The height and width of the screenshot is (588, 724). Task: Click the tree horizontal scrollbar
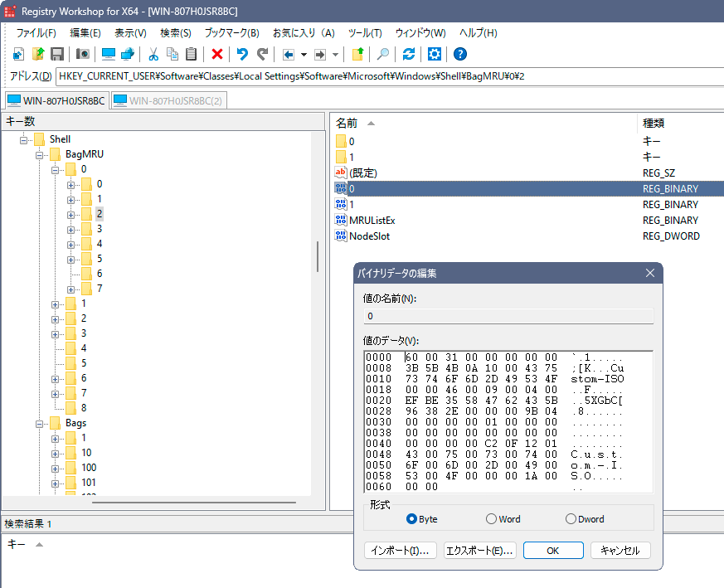pyautogui.click(x=194, y=502)
